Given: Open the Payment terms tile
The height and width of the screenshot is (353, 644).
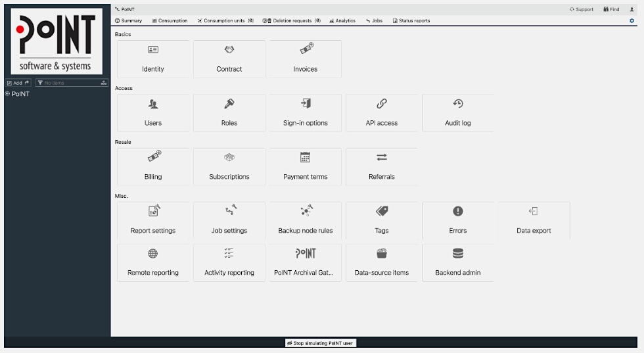Looking at the screenshot, I should tap(305, 166).
